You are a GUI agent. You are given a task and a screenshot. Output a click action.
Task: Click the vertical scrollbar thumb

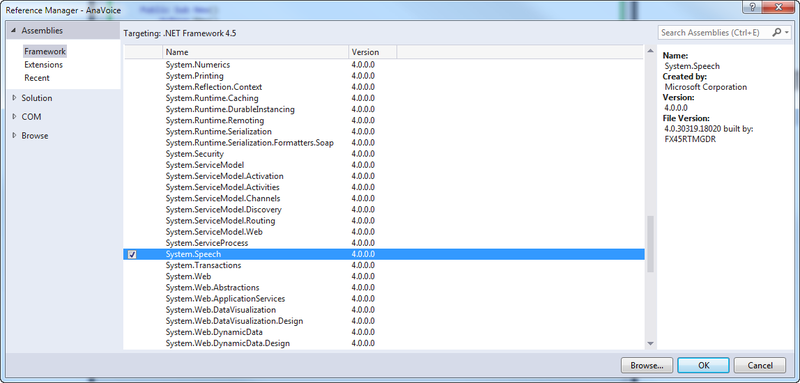650,244
